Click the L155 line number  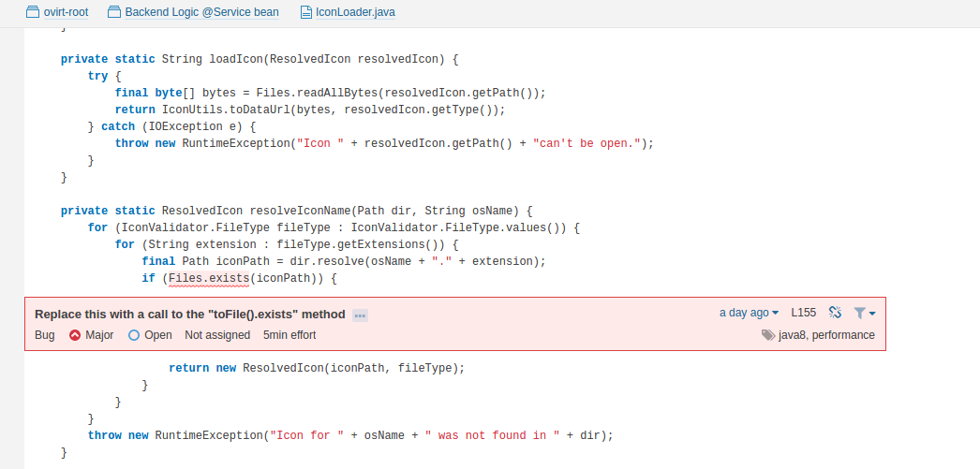tap(804, 313)
